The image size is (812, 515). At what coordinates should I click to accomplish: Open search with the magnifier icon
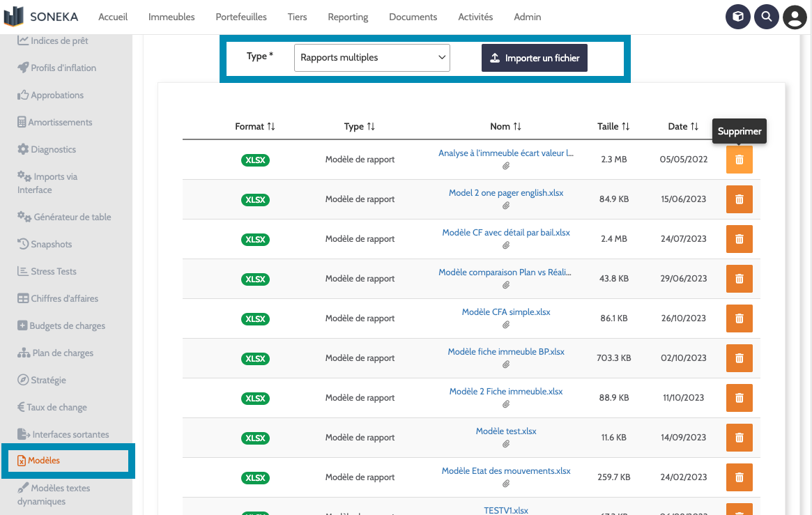click(767, 17)
